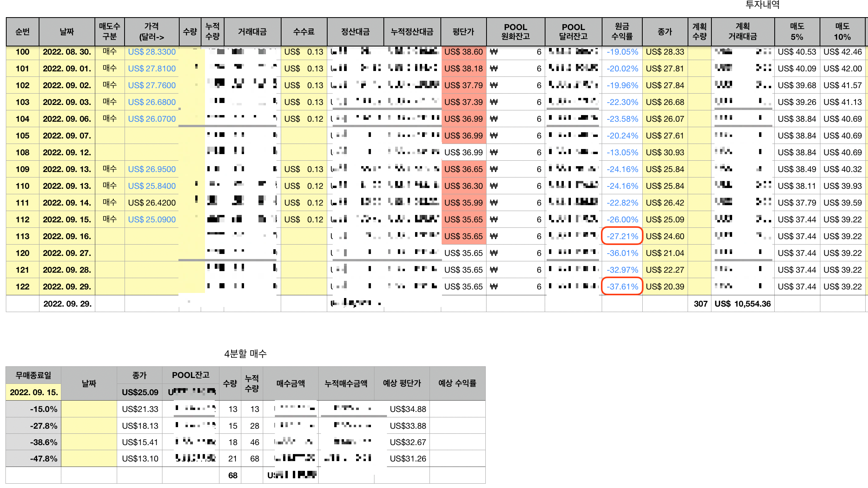Image resolution: width=868 pixels, height=488 pixels.
Task: Click closing price US$13.10 in lower table
Action: [140, 458]
